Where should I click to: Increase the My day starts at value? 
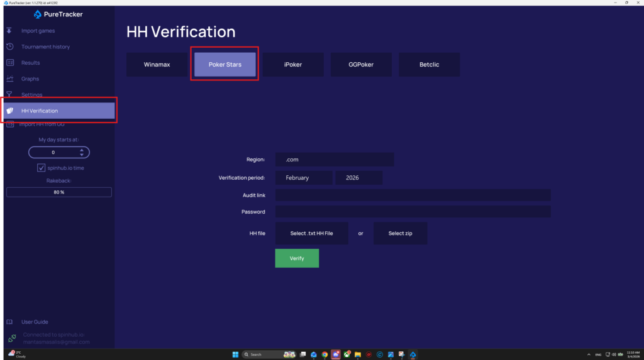coord(81,150)
